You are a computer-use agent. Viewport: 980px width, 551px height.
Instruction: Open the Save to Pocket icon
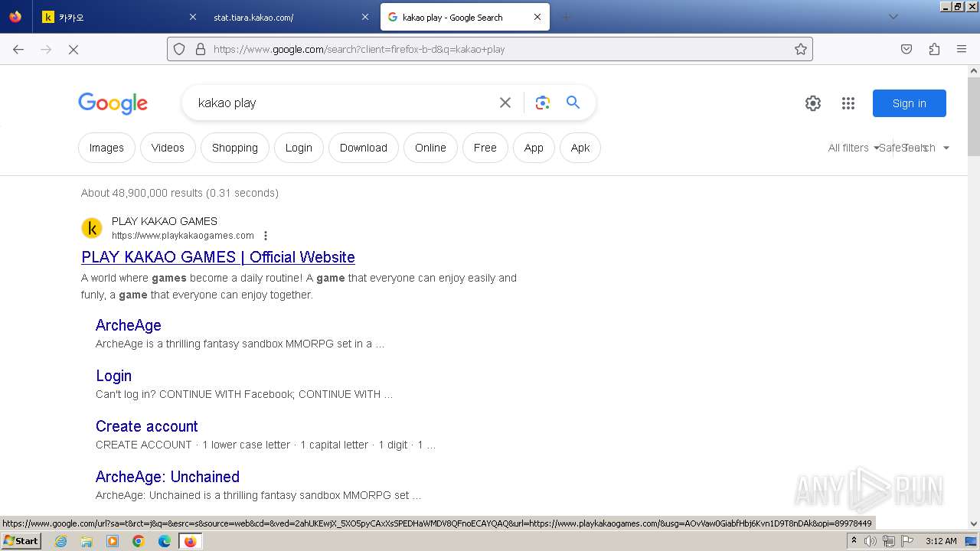[x=906, y=49]
